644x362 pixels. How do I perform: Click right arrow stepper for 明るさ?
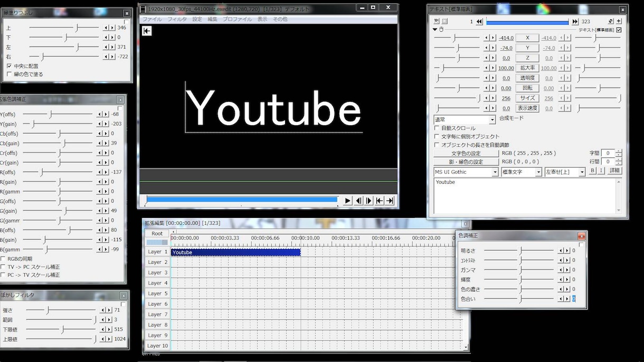coord(567,251)
